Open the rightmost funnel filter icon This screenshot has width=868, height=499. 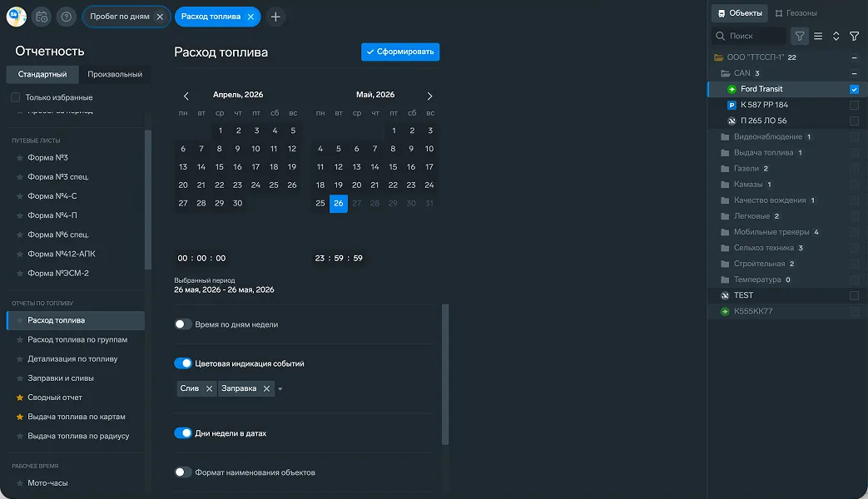pyautogui.click(x=854, y=36)
